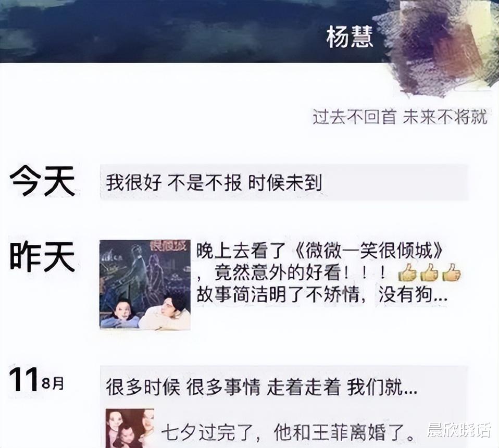The image size is (499, 448).
Task: Click the 昨天 date heading
Action: [x=42, y=256]
